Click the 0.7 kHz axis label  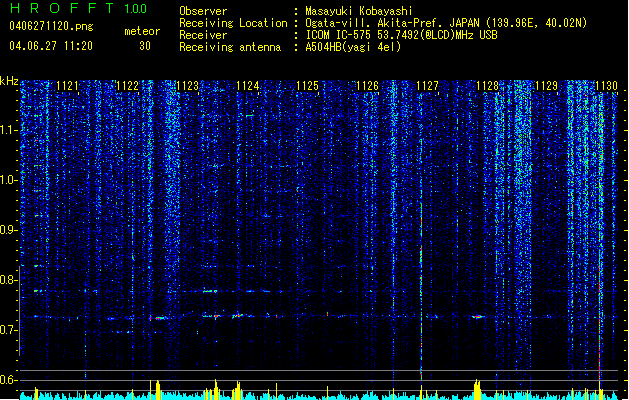tap(9, 330)
